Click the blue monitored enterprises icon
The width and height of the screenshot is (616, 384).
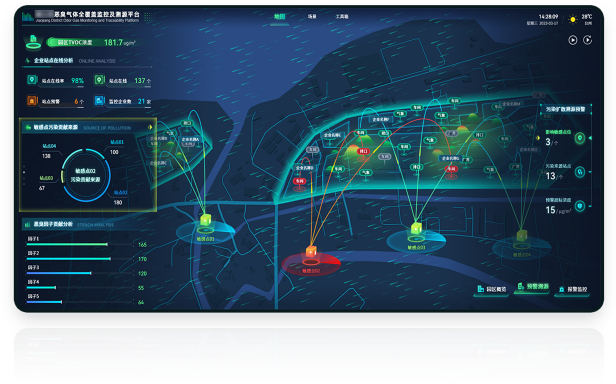[99, 101]
